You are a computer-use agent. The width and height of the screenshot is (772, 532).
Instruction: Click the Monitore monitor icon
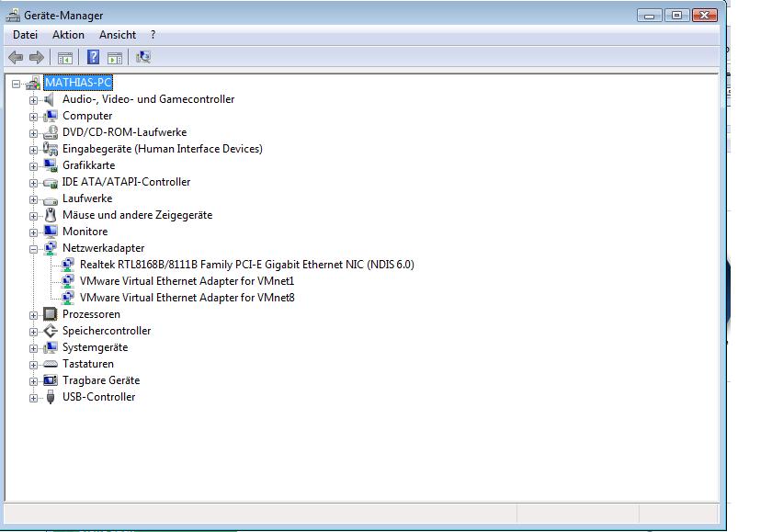(x=51, y=232)
